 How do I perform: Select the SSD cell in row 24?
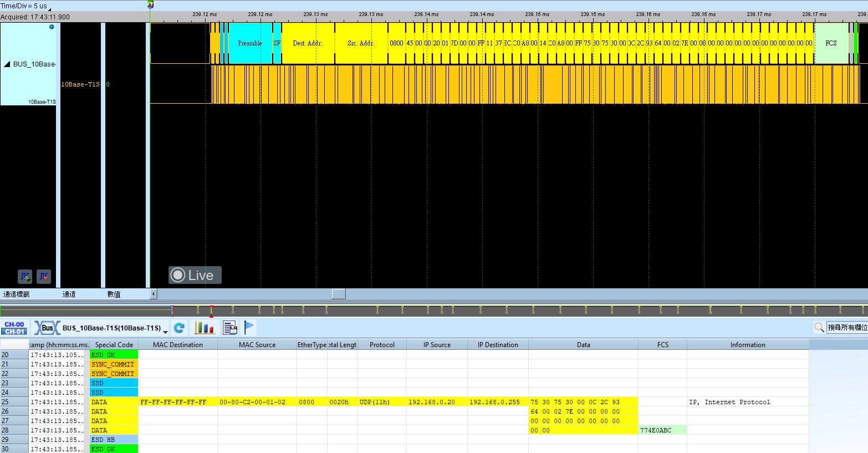click(x=114, y=393)
